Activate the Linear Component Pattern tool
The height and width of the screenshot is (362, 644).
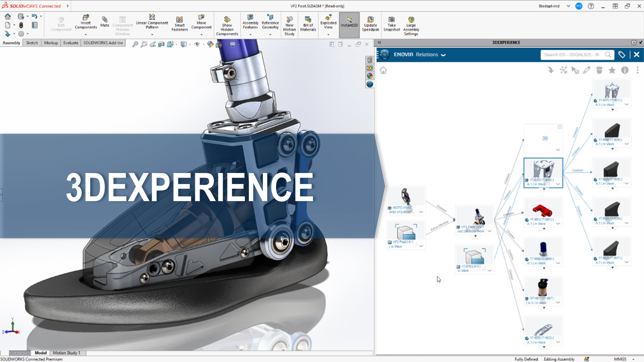[x=152, y=23]
